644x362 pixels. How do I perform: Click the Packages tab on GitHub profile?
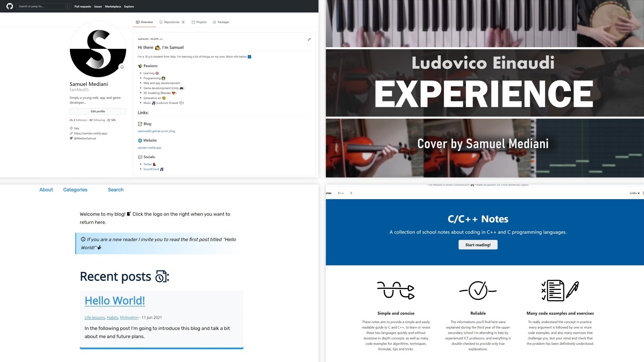coord(222,22)
